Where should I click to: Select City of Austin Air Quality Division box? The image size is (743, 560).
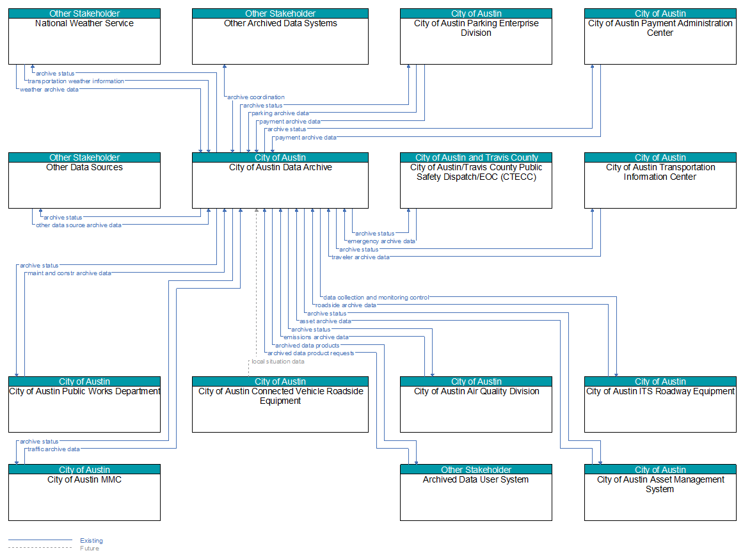tap(475, 404)
